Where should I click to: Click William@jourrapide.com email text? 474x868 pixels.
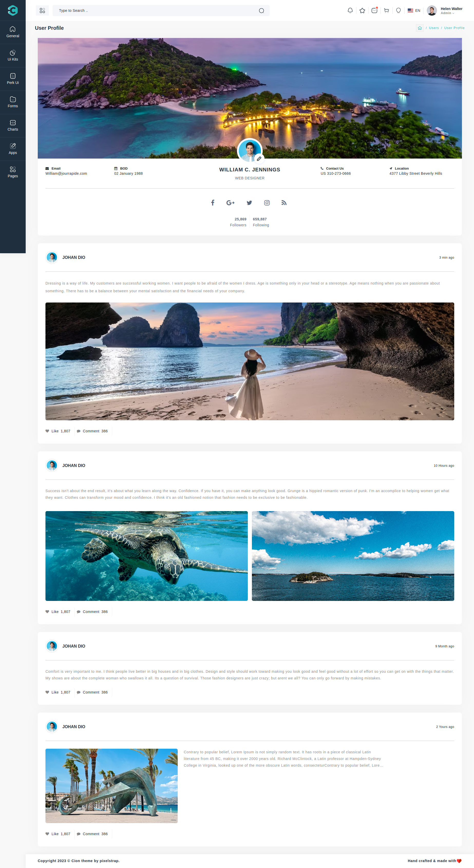[66, 173]
